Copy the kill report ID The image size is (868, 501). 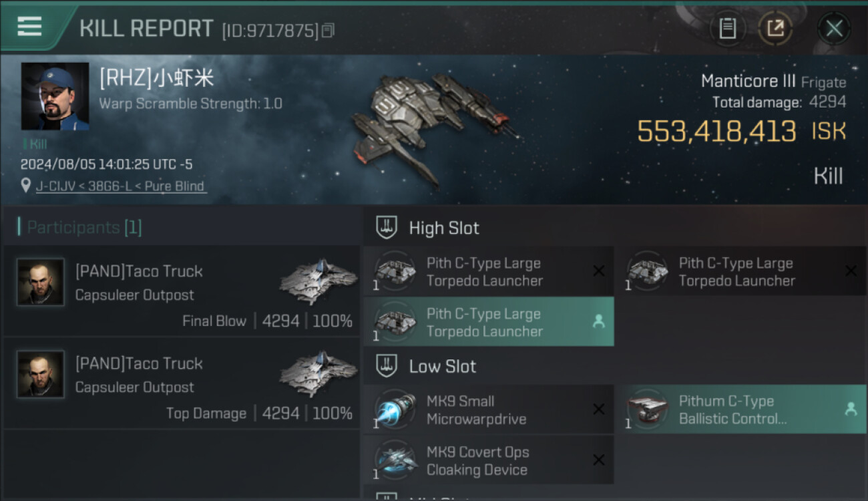pos(328,30)
